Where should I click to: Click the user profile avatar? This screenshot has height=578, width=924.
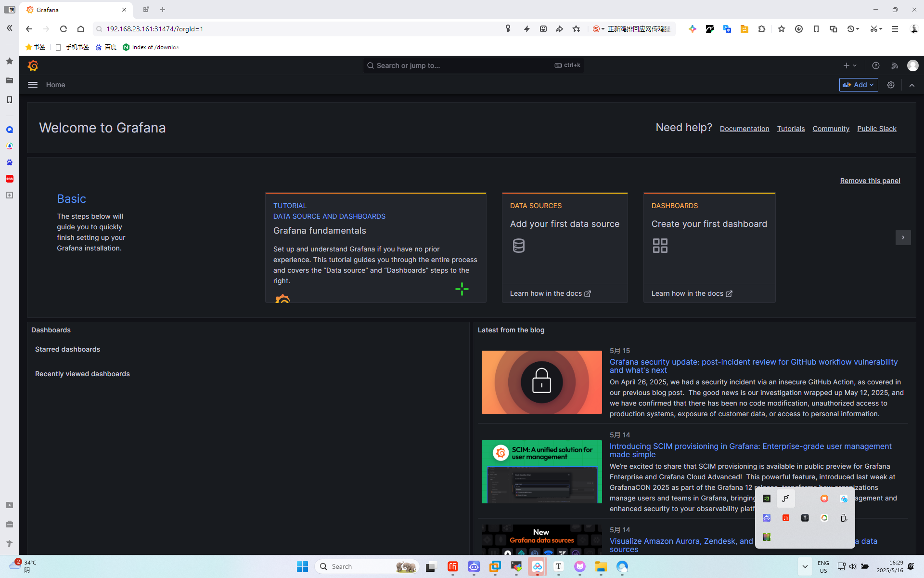[x=912, y=66]
